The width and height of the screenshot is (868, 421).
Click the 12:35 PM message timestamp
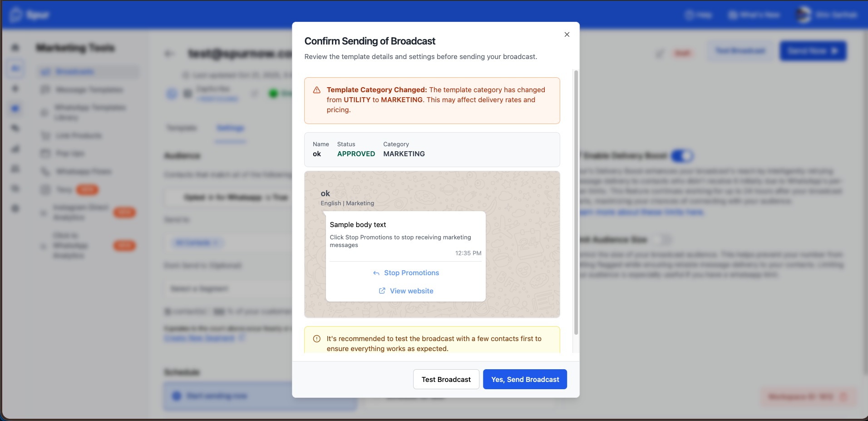468,253
